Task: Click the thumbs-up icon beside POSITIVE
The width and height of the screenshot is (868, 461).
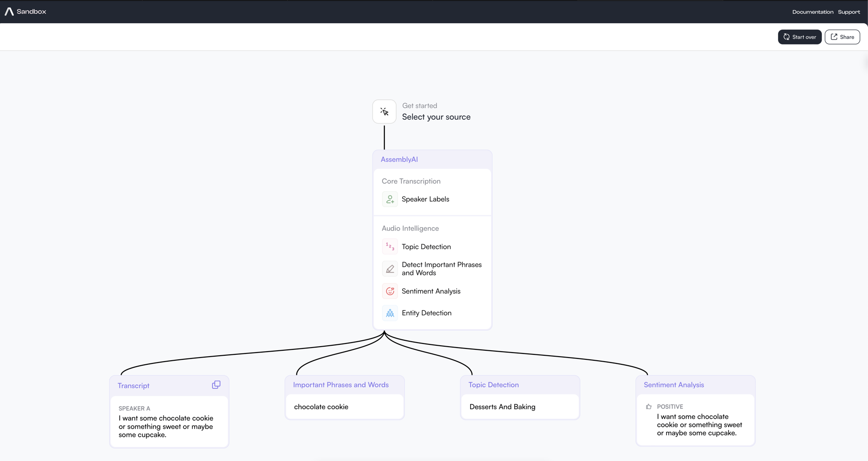Action: point(649,407)
